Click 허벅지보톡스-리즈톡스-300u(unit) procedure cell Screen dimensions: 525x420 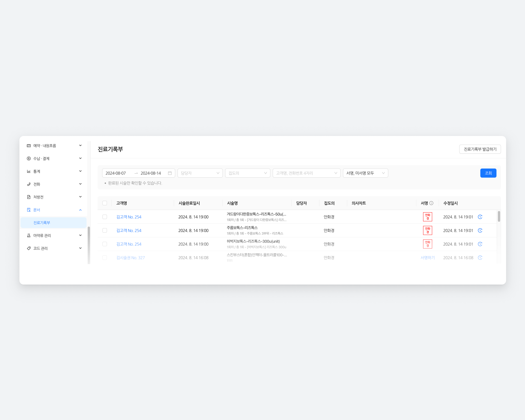[x=256, y=244]
